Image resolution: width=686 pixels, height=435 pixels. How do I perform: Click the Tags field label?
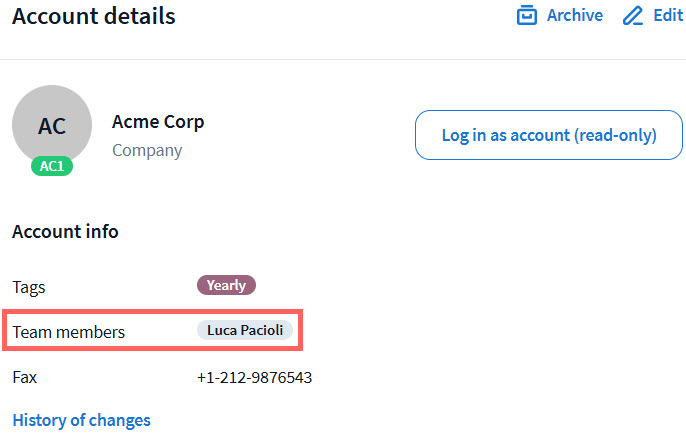29,287
